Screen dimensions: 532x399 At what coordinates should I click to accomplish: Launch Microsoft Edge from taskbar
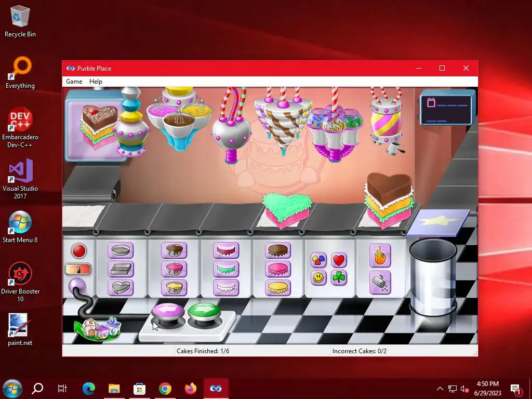coord(88,389)
